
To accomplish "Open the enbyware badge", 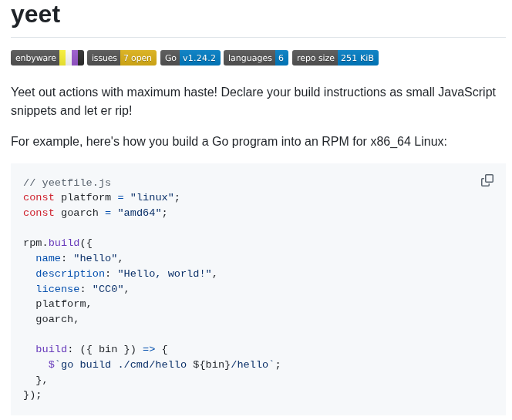I will (x=47, y=58).
